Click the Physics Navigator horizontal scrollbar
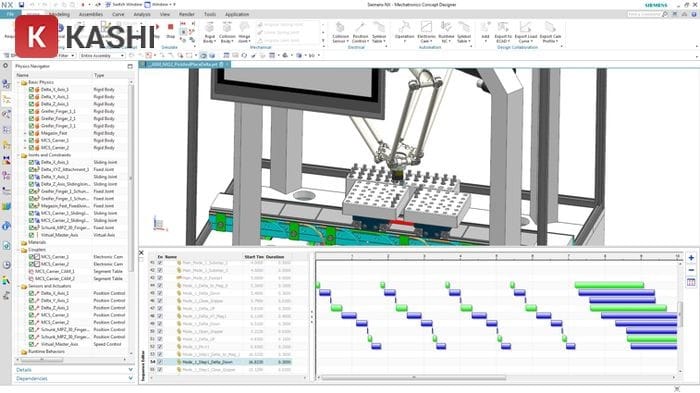This screenshot has width=700, height=393. tap(42, 359)
